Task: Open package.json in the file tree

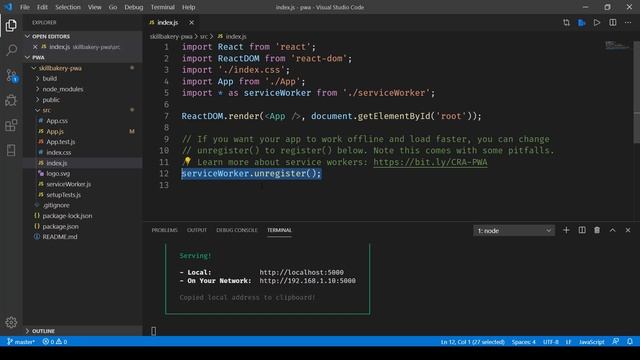Action: (x=60, y=226)
